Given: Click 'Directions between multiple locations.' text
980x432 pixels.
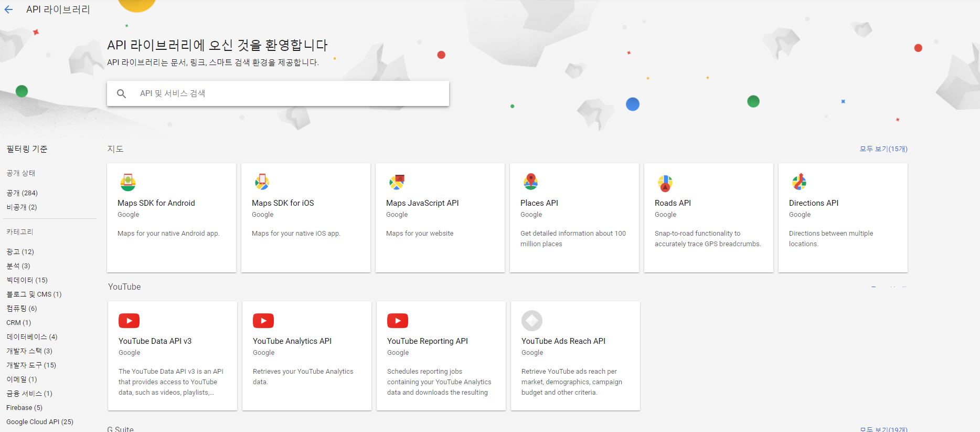Looking at the screenshot, I should click(x=831, y=239).
